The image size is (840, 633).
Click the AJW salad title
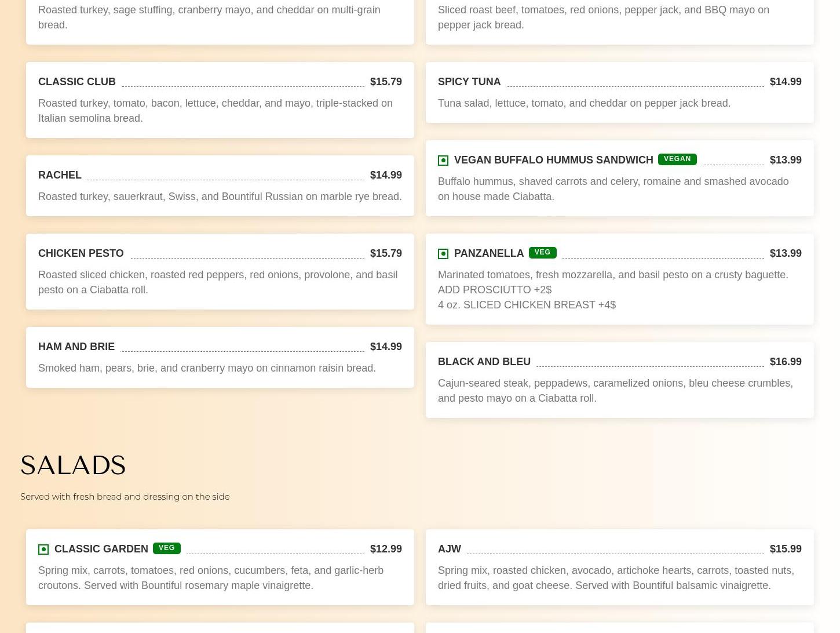click(x=449, y=549)
